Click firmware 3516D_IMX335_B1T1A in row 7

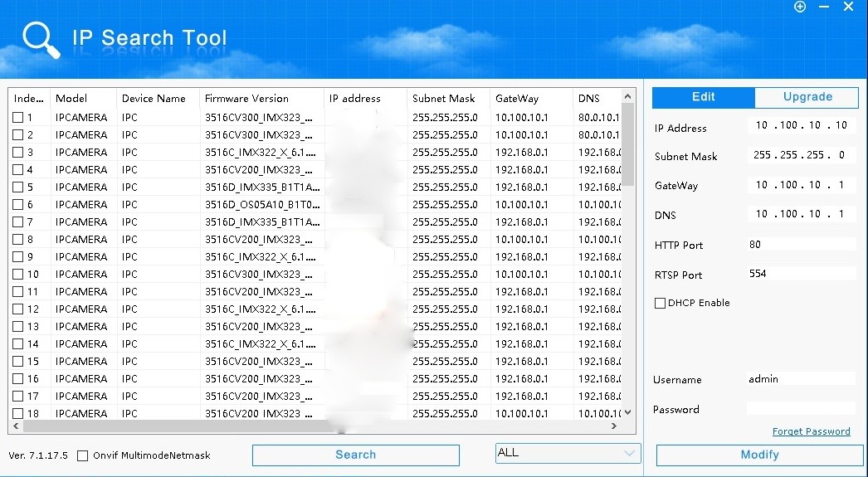point(262,221)
